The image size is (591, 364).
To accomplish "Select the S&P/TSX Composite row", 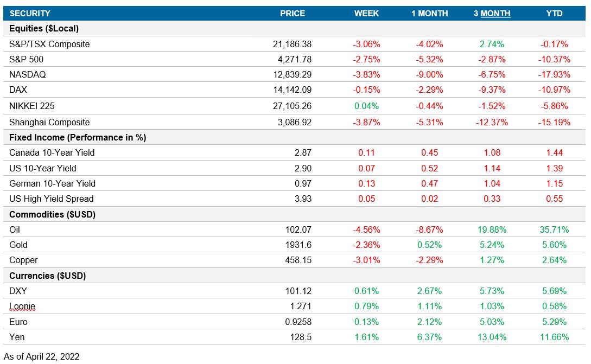I will pos(50,44).
